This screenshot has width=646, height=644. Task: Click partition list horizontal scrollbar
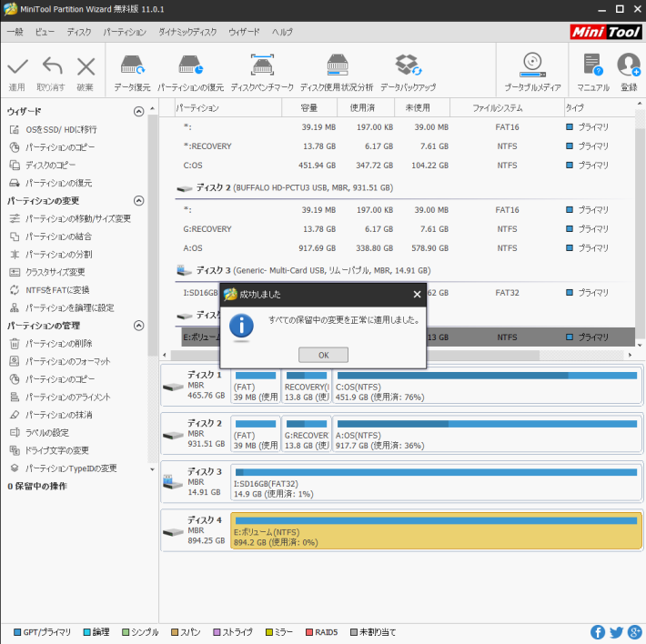click(x=354, y=355)
